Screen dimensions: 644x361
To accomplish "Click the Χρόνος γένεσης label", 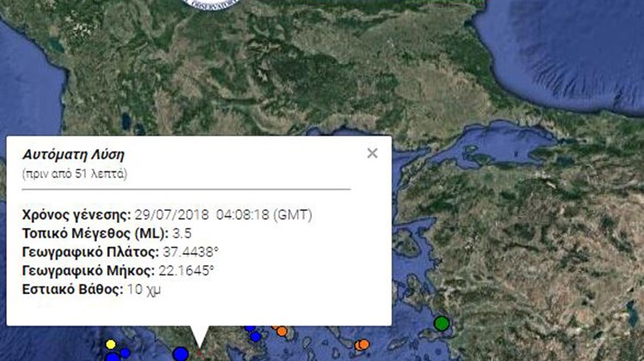I will [x=76, y=214].
